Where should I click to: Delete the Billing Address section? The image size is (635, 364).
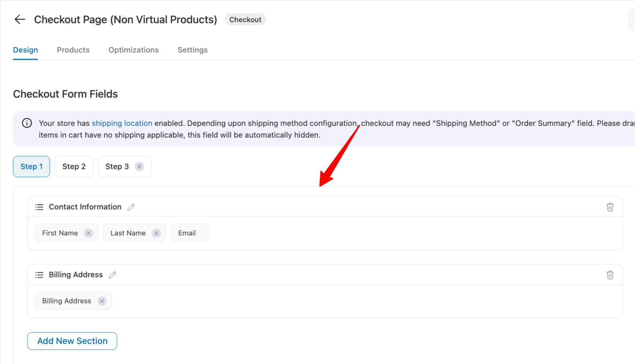coord(610,275)
